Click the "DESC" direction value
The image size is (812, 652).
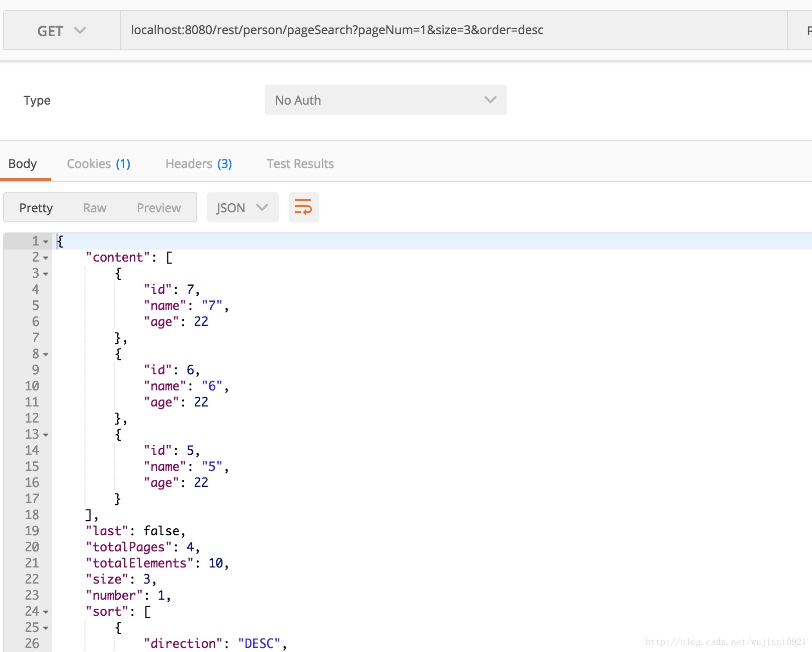[x=259, y=643]
